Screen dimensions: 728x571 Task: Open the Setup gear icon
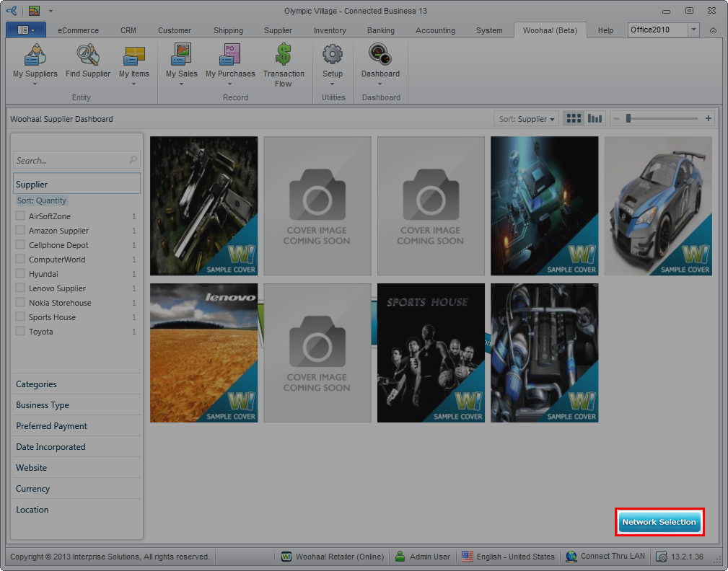[333, 54]
